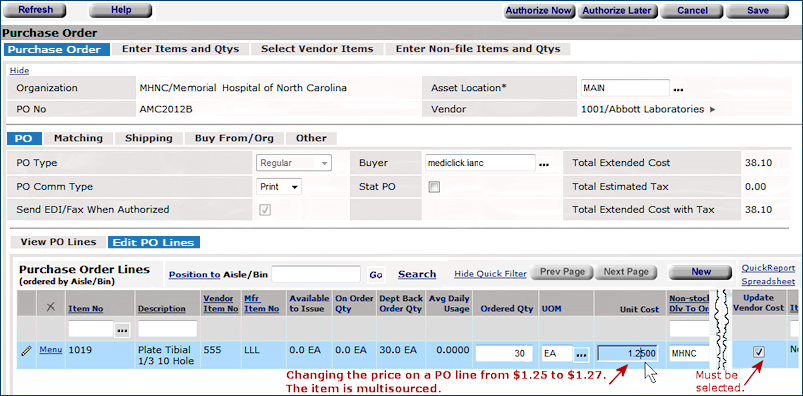
Task: Toggle the Stat PO checkbox
Action: tap(434, 187)
